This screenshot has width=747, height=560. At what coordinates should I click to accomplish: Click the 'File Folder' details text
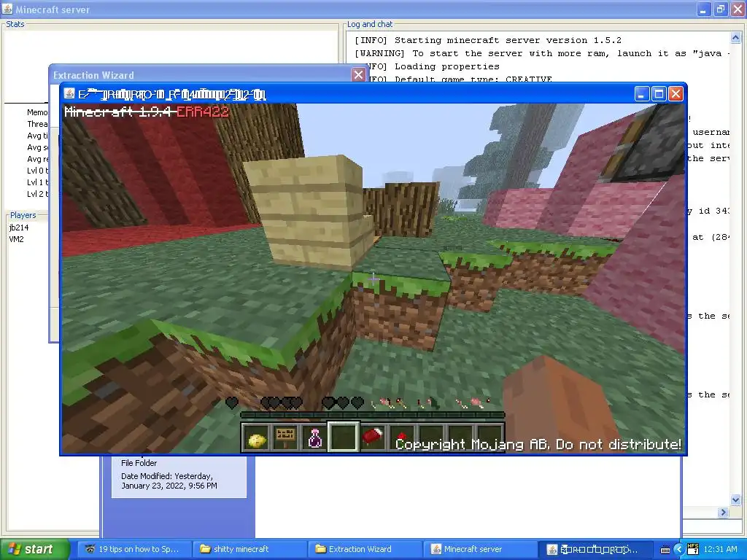pyautogui.click(x=139, y=463)
